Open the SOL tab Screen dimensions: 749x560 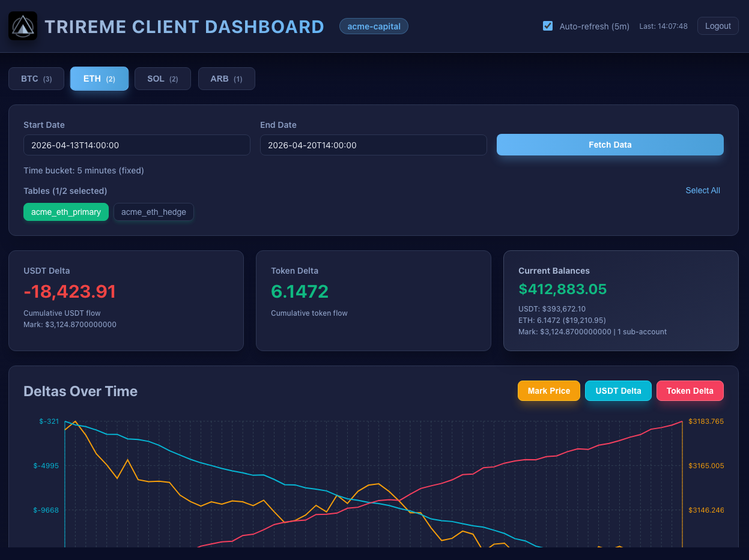tap(163, 79)
